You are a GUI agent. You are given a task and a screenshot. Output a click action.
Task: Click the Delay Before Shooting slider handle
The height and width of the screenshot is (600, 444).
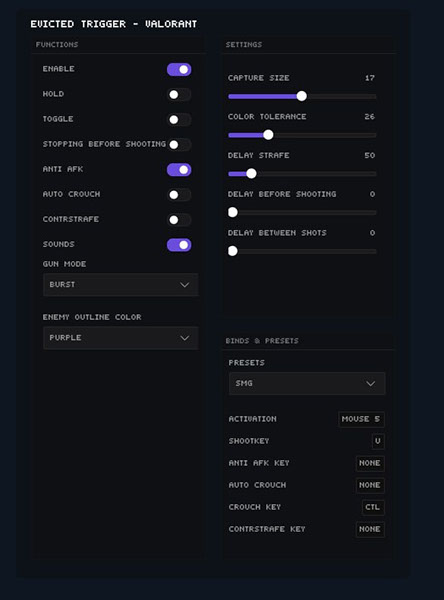233,212
